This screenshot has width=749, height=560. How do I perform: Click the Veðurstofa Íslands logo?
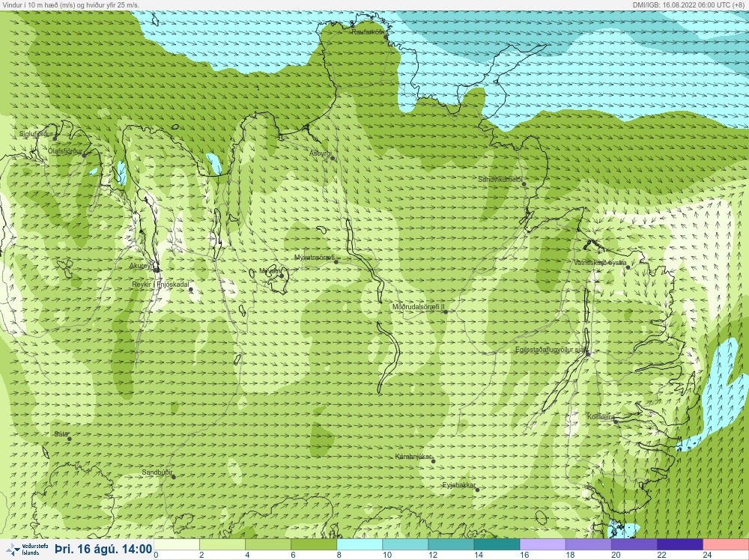(x=26, y=550)
